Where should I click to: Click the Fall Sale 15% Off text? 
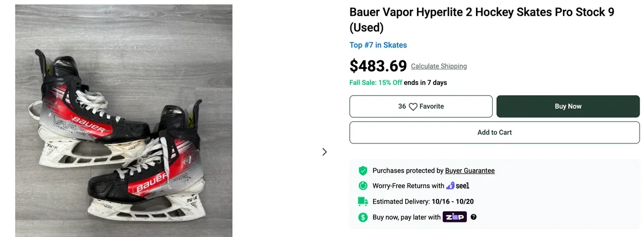point(376,83)
